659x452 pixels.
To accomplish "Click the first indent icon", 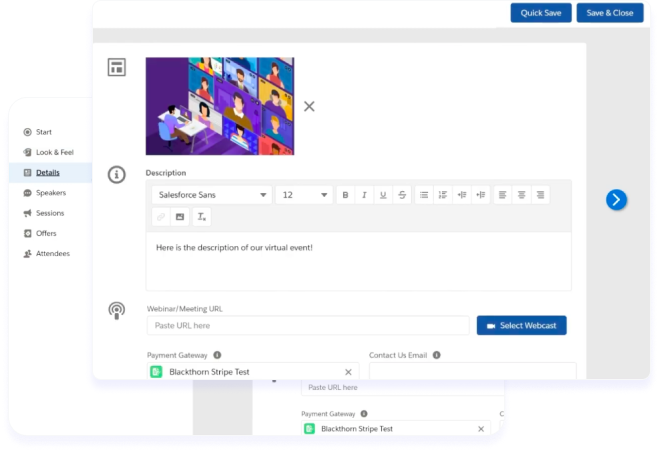I will coord(462,195).
